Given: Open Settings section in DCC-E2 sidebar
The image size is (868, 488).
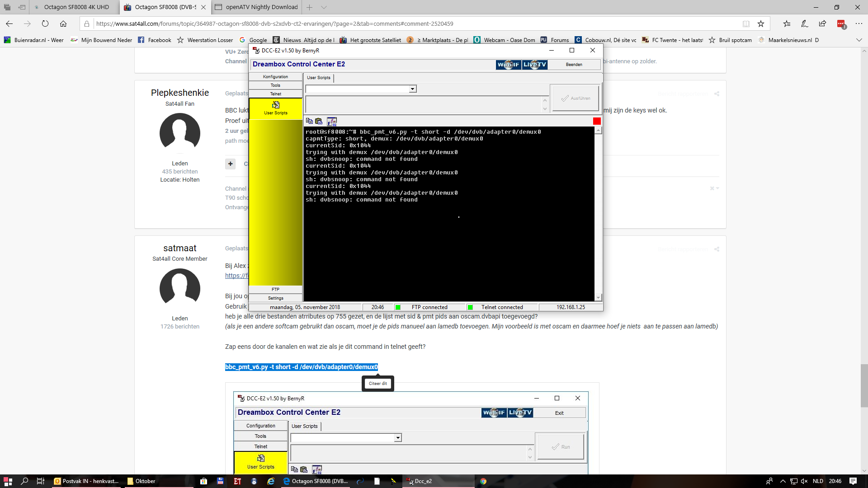Looking at the screenshot, I should click(x=275, y=298).
